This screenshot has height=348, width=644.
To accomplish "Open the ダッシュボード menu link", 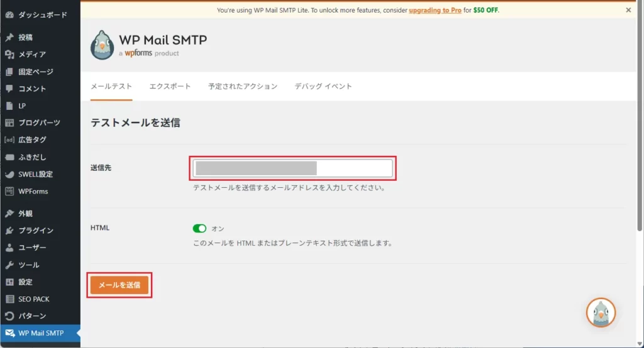I will click(x=43, y=15).
